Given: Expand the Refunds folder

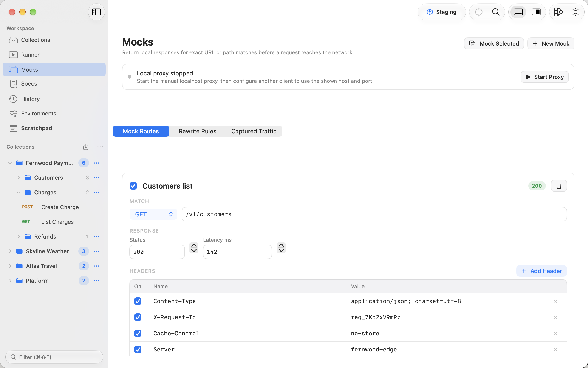Looking at the screenshot, I should pyautogui.click(x=18, y=237).
